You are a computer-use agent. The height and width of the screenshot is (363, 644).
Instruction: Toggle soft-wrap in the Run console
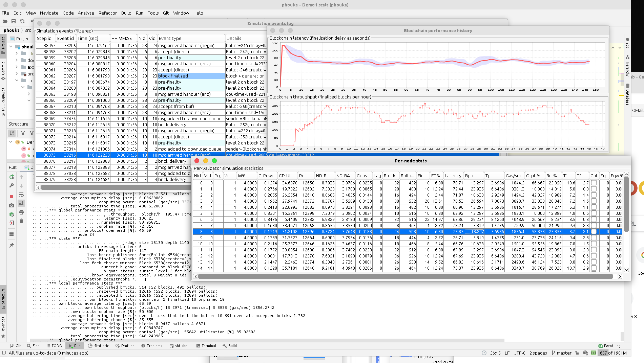pyautogui.click(x=21, y=195)
